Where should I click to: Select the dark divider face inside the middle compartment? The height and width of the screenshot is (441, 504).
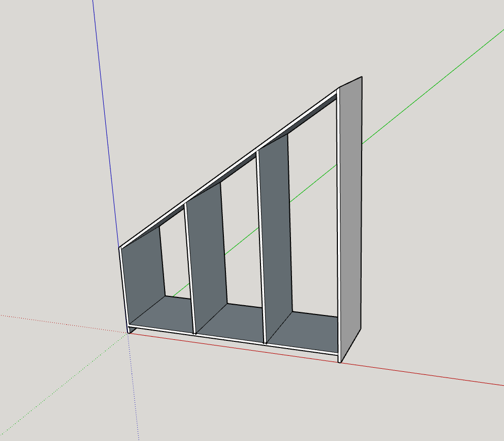(206, 257)
